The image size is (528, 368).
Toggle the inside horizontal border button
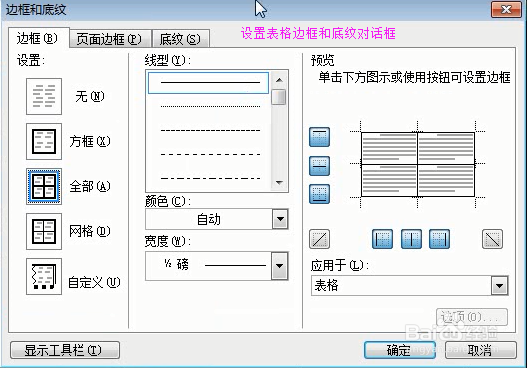click(x=319, y=166)
